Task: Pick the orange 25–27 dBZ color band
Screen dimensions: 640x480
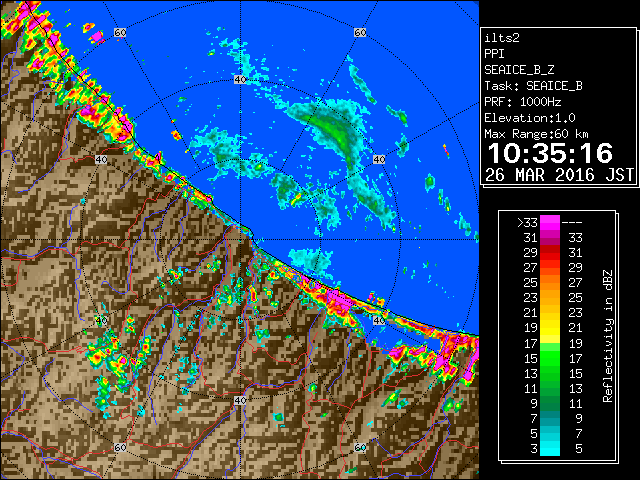Action: tap(550, 282)
